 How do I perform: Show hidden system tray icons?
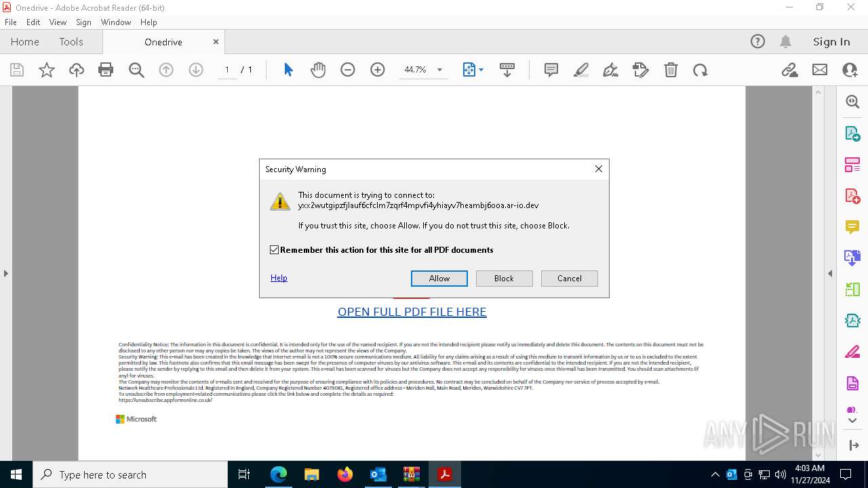(x=715, y=474)
